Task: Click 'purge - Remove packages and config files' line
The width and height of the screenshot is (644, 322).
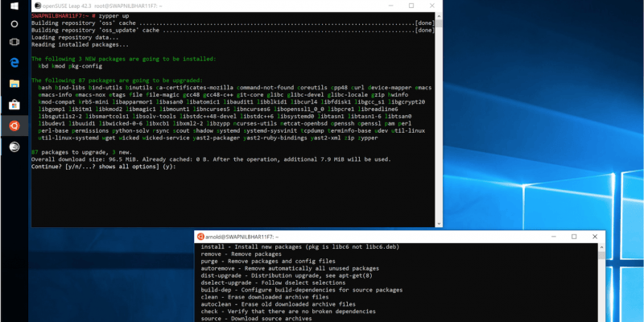Action: point(268,261)
